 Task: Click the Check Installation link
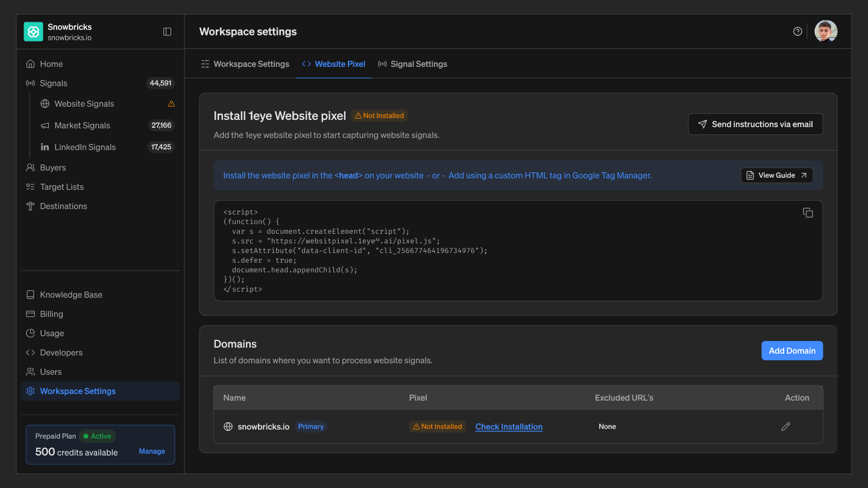pos(509,427)
